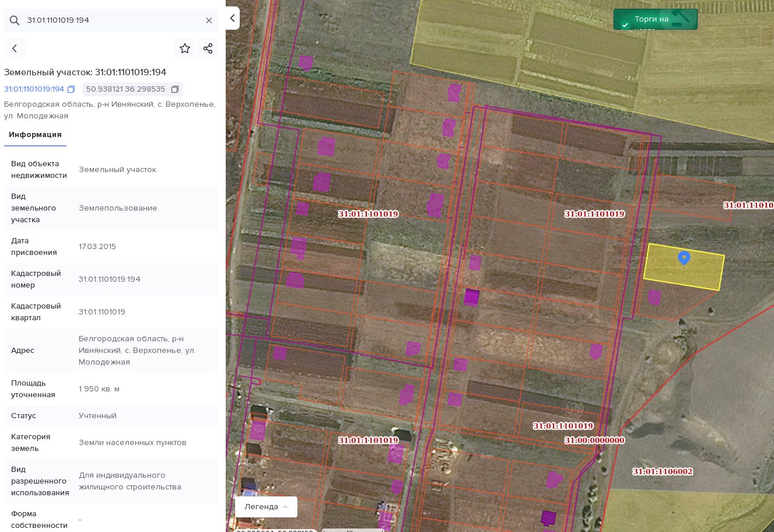
Task: Add the parcel to favorites with the star
Action: pyautogui.click(x=185, y=48)
